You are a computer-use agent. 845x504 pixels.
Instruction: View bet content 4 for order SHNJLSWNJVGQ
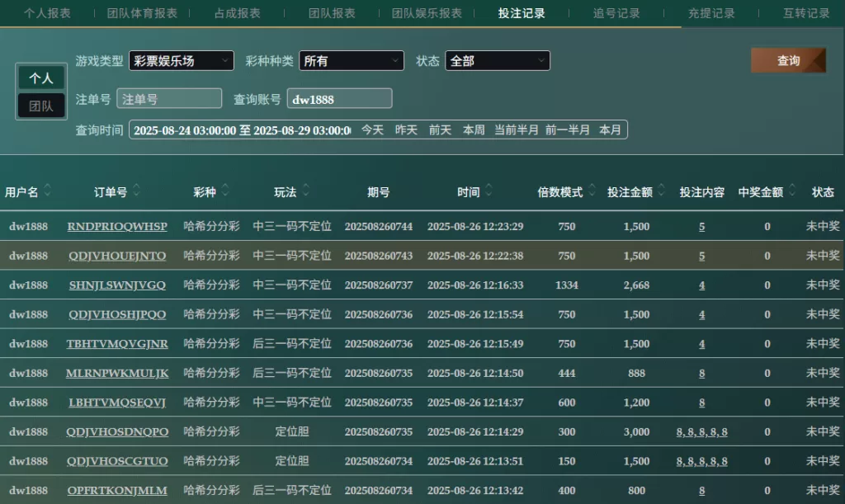[701, 285]
